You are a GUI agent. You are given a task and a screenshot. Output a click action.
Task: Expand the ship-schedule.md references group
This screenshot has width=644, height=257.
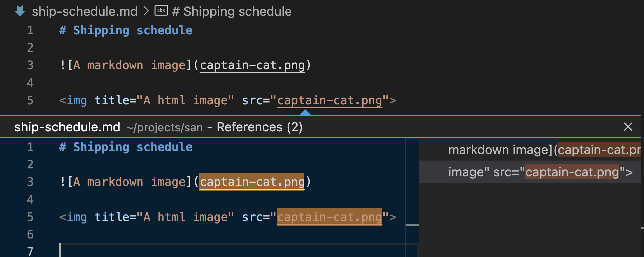pos(67,127)
